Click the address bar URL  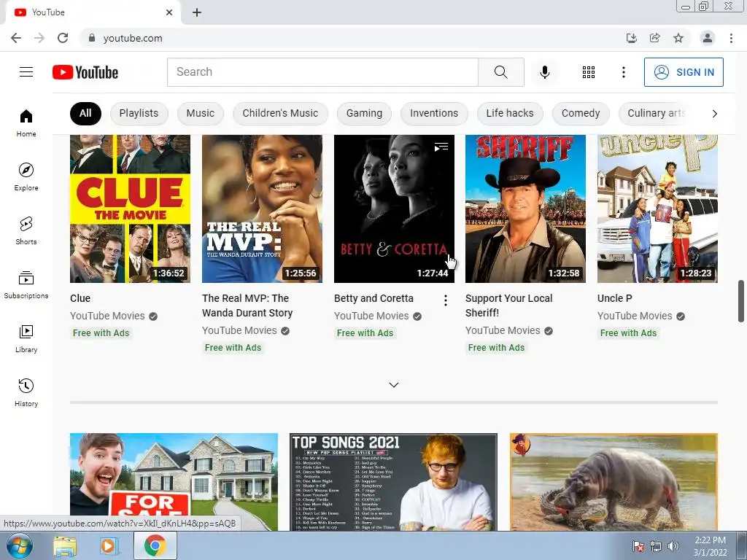[x=133, y=38]
